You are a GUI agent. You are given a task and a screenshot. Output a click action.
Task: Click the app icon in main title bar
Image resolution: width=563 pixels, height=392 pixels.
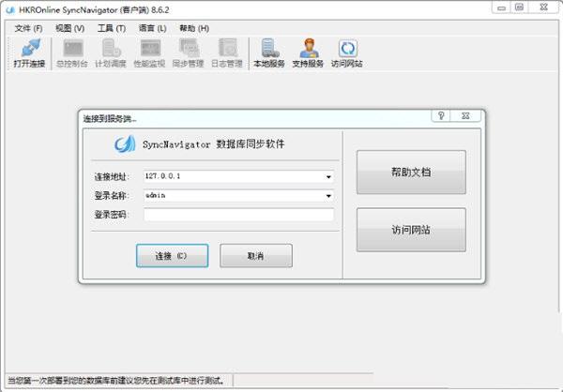10,10
